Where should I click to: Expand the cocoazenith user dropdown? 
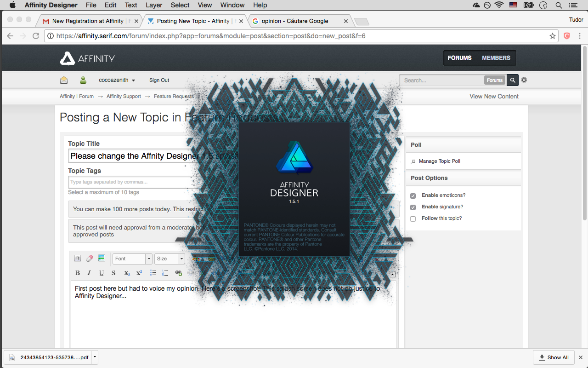(x=117, y=80)
